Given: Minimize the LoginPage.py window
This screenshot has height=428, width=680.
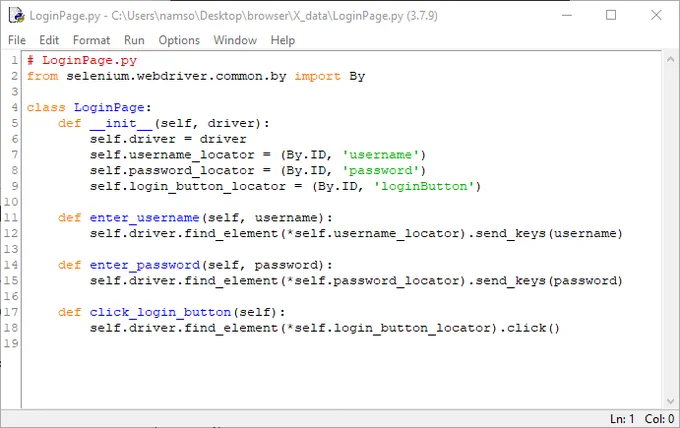Looking at the screenshot, I should point(567,15).
